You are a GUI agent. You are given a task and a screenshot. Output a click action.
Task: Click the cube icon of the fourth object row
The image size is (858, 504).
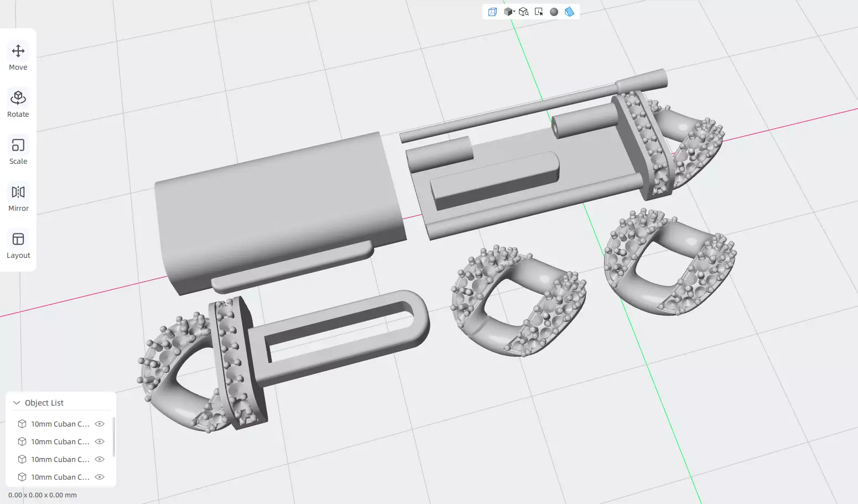(x=22, y=477)
